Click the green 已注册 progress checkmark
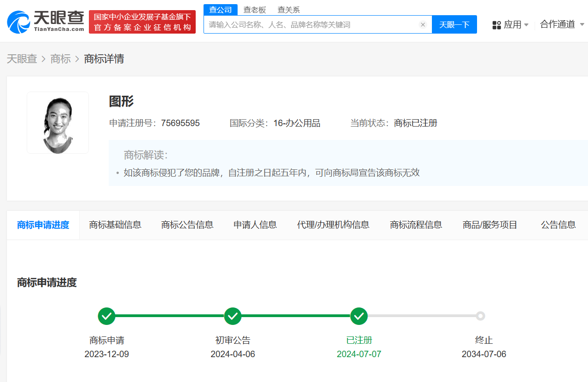The height and width of the screenshot is (382, 588). pos(359,316)
